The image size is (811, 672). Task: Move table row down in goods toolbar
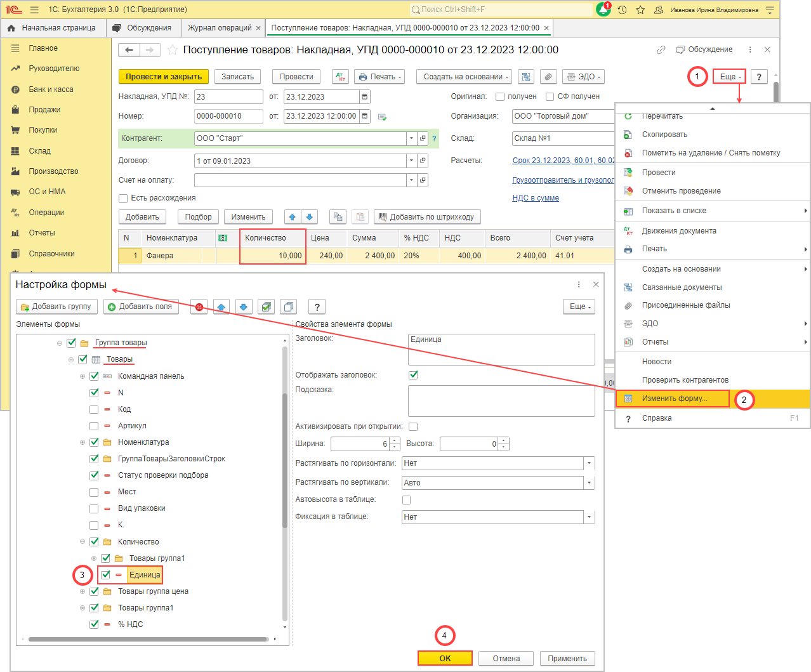point(309,217)
